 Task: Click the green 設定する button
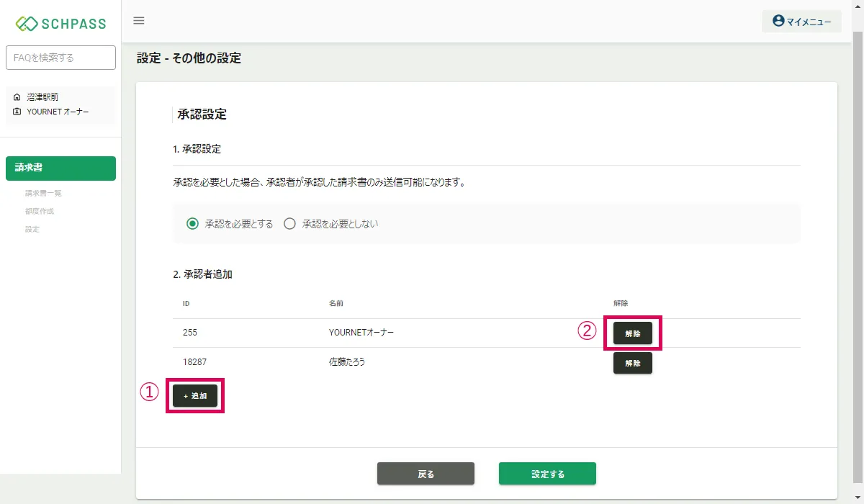547,474
